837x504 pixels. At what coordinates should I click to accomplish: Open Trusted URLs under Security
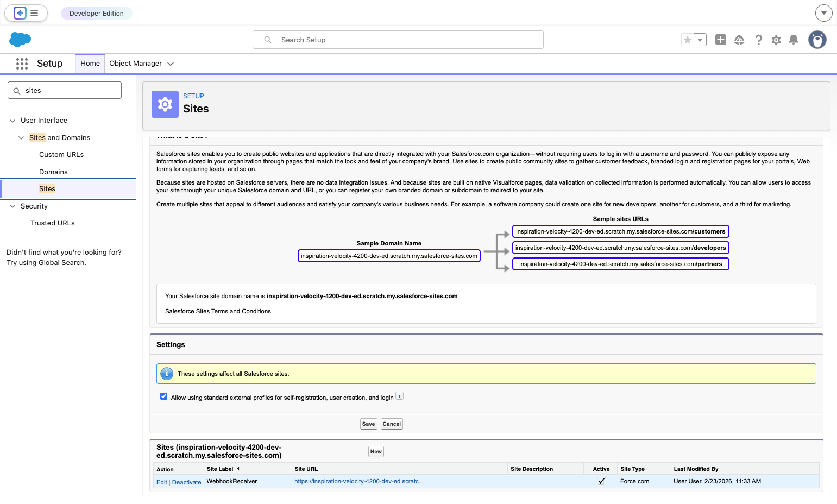[x=53, y=223]
